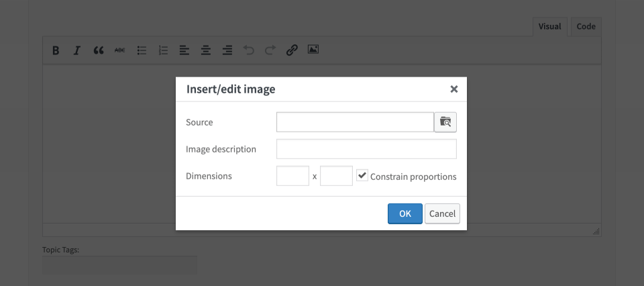Close the Insert/edit image dialog
644x286 pixels.
tap(454, 89)
